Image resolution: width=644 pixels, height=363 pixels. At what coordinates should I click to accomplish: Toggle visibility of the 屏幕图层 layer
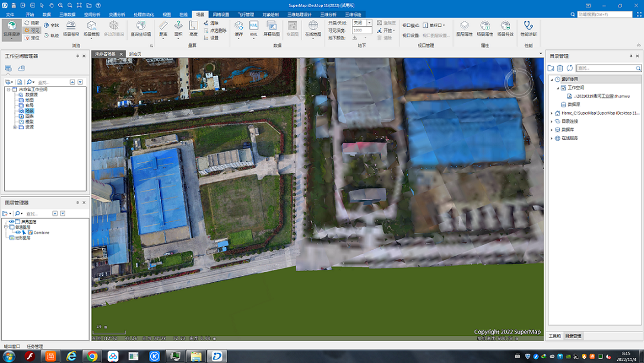(x=11, y=222)
